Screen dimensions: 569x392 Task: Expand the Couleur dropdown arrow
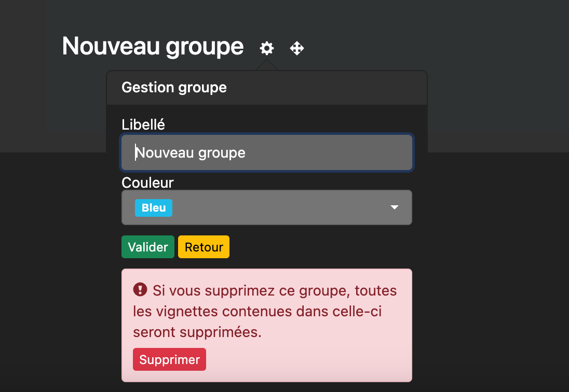(395, 207)
